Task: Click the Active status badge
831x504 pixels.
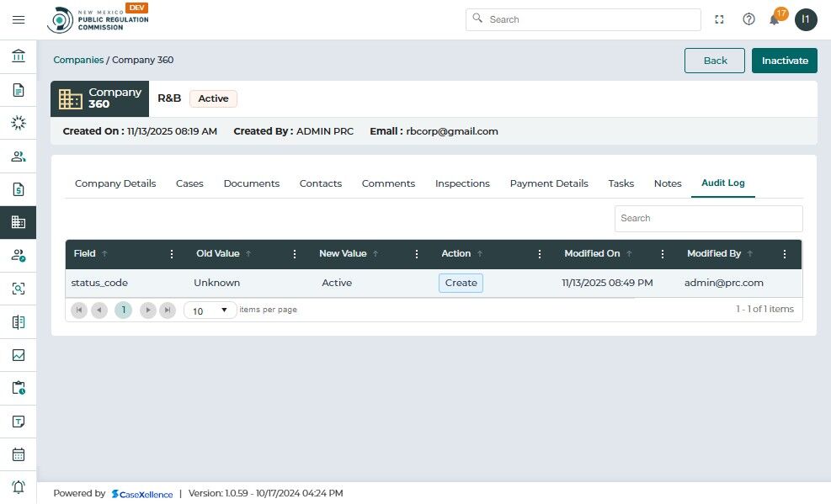Action: [x=214, y=98]
